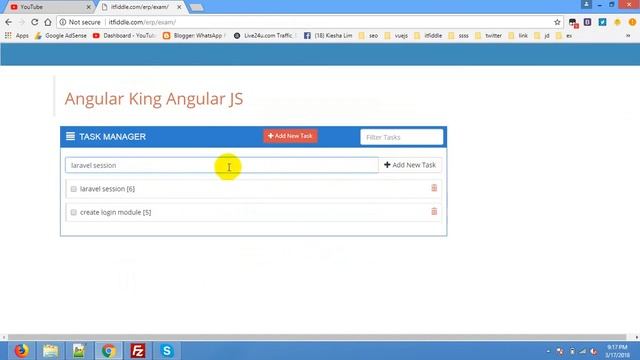Click the create login module [5] task text
Viewport: 640px width, 360px height.
click(116, 212)
